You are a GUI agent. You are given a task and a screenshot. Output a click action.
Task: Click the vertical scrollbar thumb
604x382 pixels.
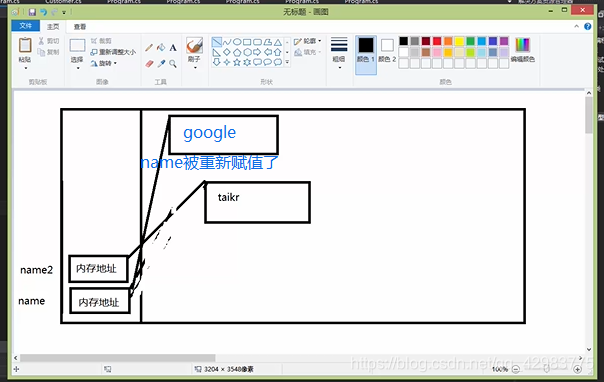click(589, 116)
